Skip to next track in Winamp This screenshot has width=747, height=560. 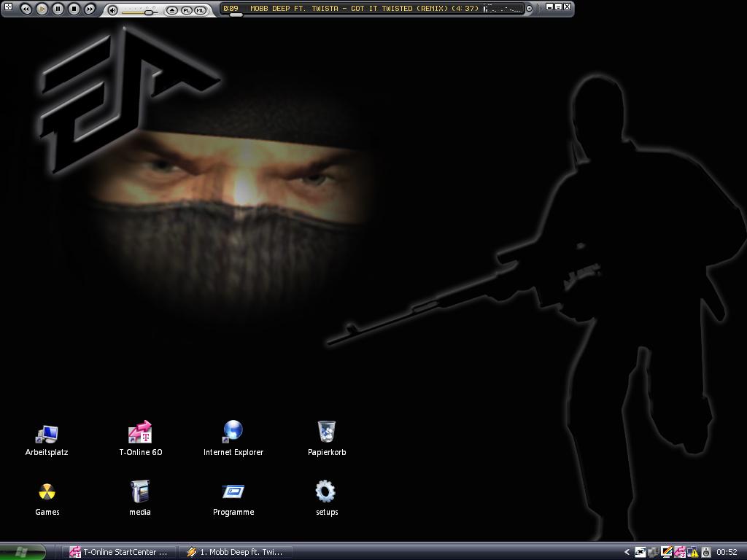point(89,9)
